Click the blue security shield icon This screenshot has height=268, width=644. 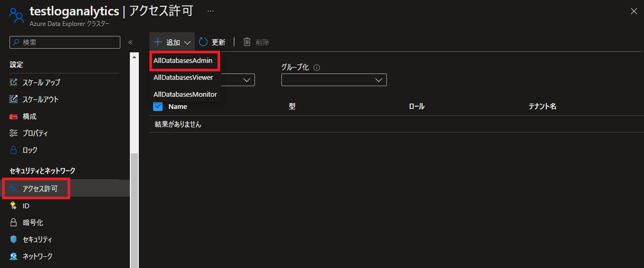pos(14,239)
